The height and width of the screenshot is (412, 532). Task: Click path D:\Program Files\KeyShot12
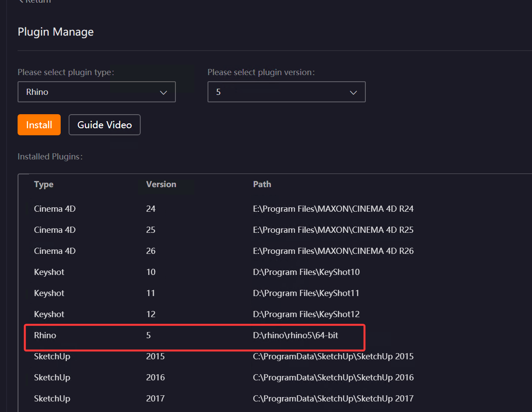coord(306,314)
